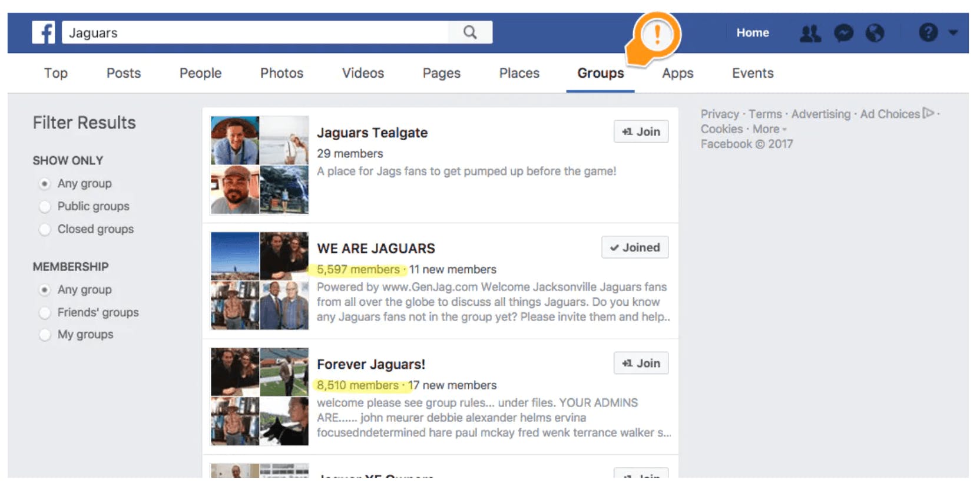
Task: Select the Public groups radio button
Action: point(45,207)
